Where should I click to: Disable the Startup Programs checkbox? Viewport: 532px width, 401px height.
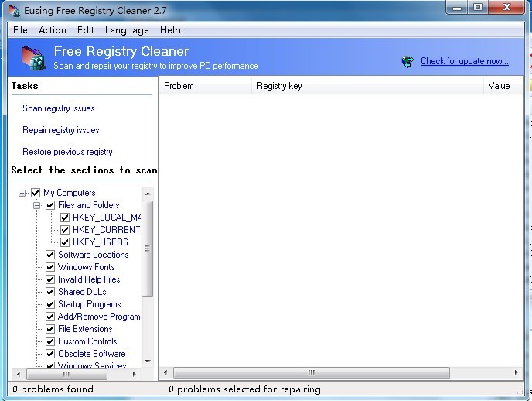(50, 304)
